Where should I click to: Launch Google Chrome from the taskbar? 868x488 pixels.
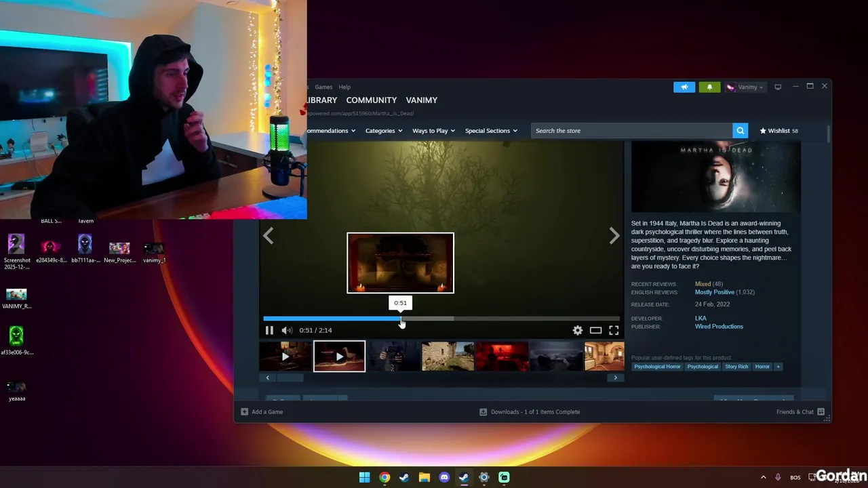click(384, 477)
